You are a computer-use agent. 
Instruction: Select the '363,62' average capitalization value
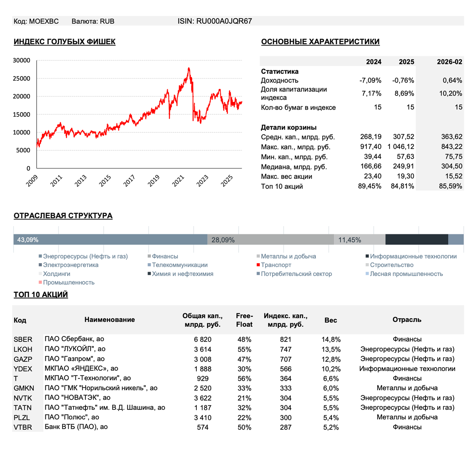pyautogui.click(x=452, y=137)
